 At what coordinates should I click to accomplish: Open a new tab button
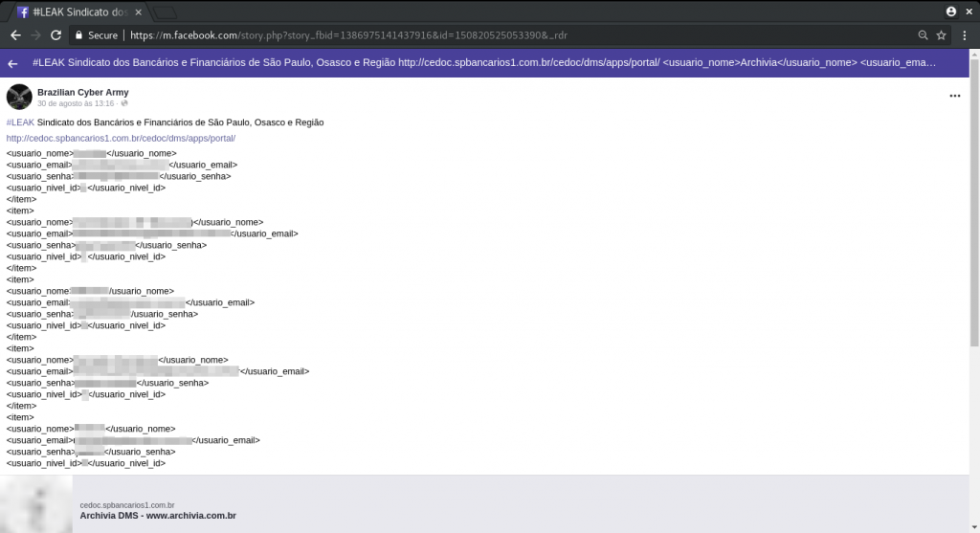pyautogui.click(x=165, y=12)
